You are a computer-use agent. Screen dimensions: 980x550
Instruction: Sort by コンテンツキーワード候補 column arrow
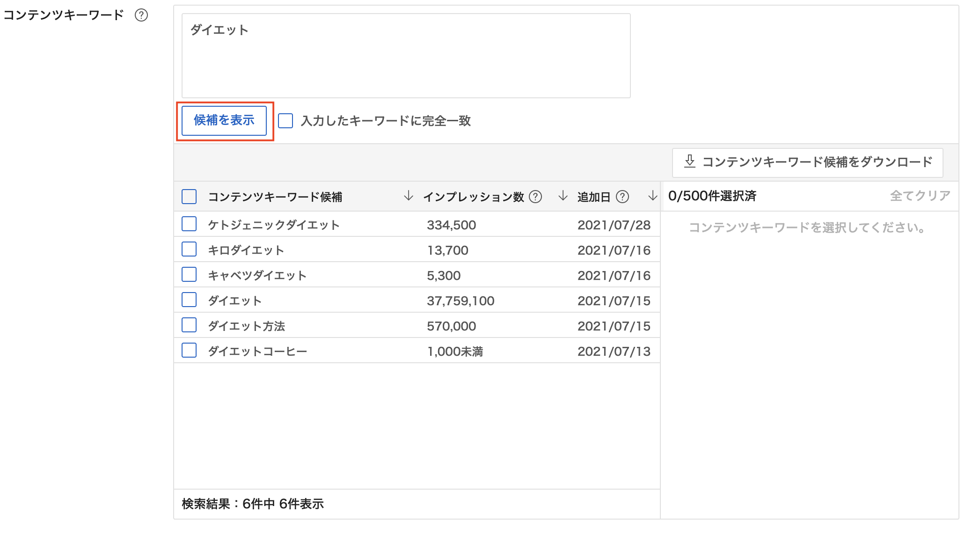point(408,196)
